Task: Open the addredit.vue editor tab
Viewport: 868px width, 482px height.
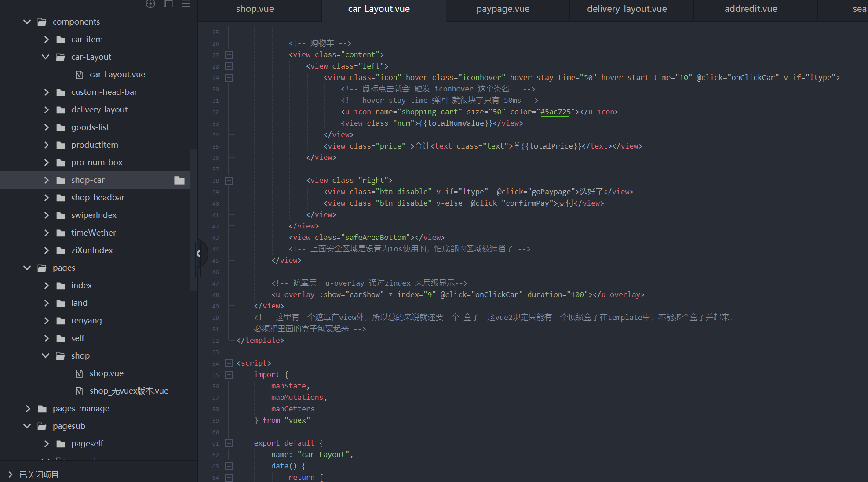Action: coord(751,9)
